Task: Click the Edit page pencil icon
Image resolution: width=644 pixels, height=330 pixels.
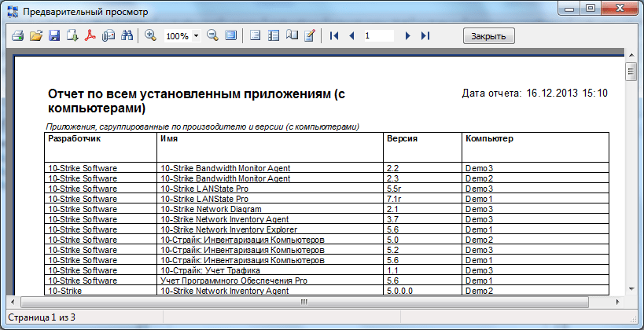Action: coord(309,35)
